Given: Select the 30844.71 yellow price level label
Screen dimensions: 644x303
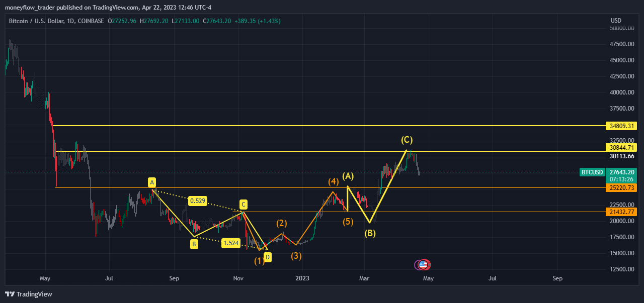Looking at the screenshot, I should click(x=622, y=148).
